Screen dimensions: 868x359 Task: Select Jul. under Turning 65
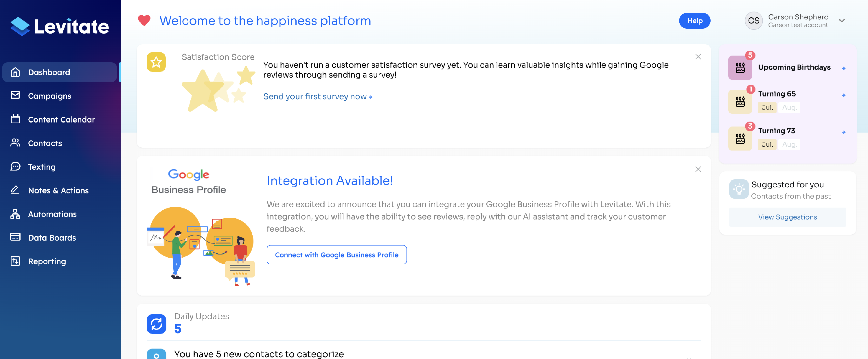coord(767,107)
